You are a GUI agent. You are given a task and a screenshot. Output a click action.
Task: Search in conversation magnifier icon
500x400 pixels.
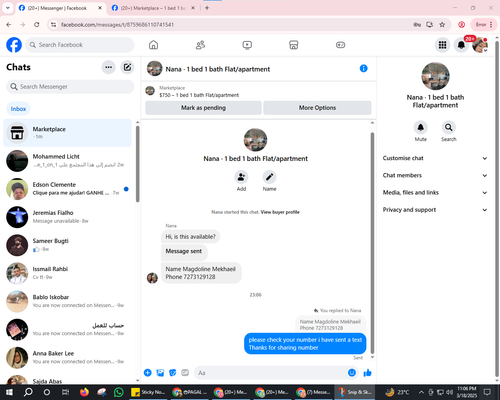[x=449, y=127]
